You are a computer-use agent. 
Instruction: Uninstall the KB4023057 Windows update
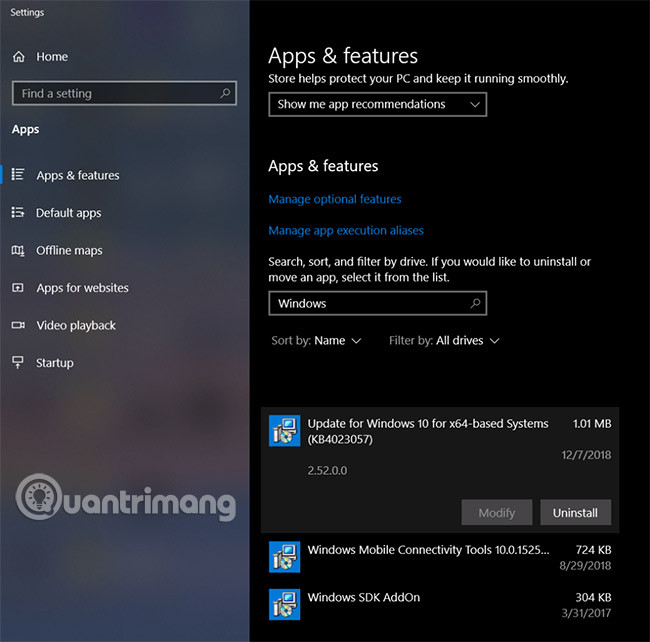tap(575, 513)
